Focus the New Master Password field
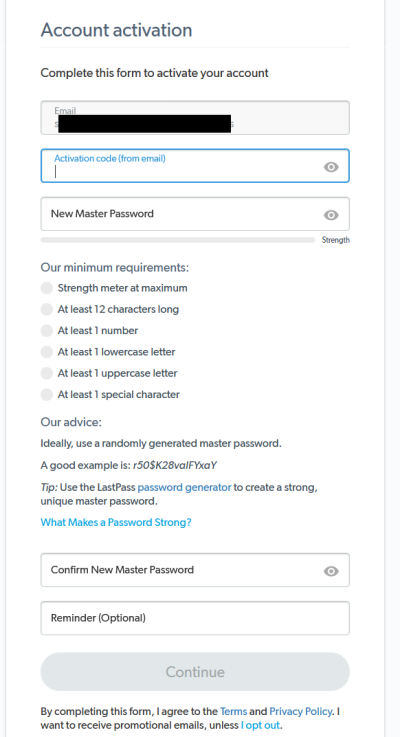Image resolution: width=400 pixels, height=737 pixels. (195, 214)
